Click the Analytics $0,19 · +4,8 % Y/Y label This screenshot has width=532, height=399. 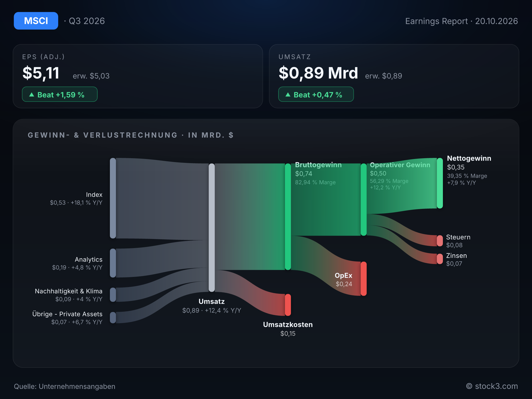(77, 263)
